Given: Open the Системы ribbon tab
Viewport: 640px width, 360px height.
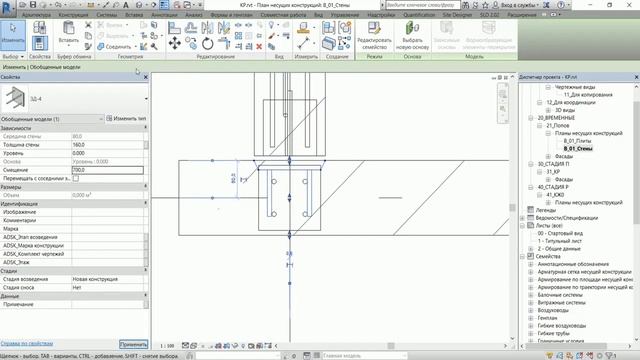Looking at the screenshot, I should tap(107, 15).
